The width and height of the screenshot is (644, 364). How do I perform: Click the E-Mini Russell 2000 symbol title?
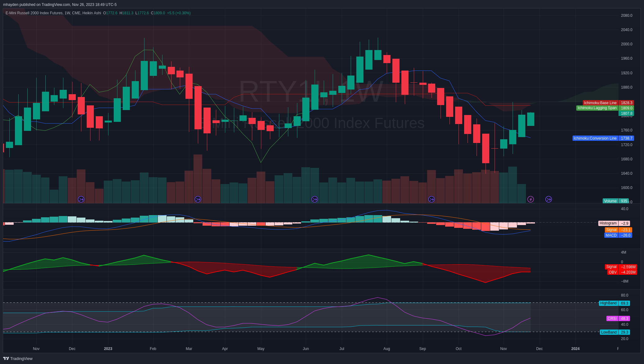coord(53,13)
